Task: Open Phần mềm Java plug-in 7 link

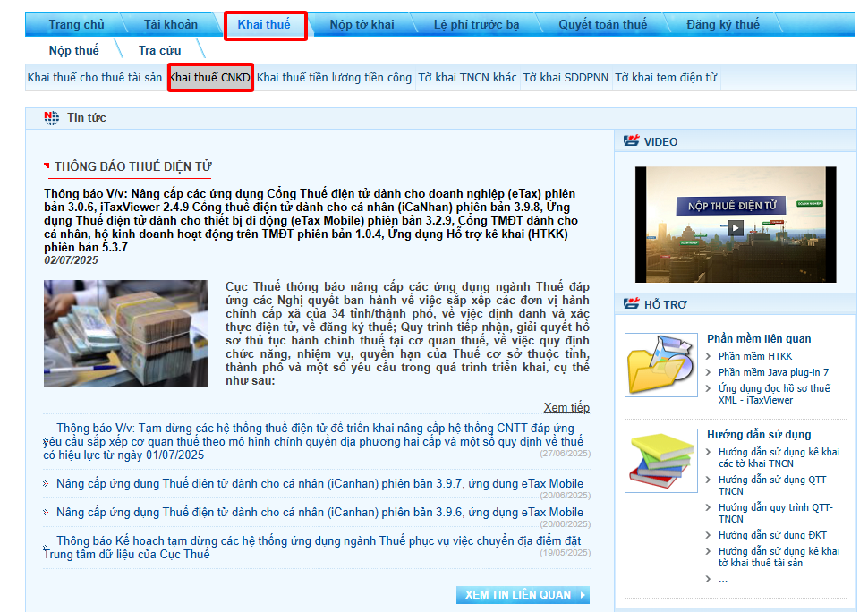Action: click(x=773, y=372)
